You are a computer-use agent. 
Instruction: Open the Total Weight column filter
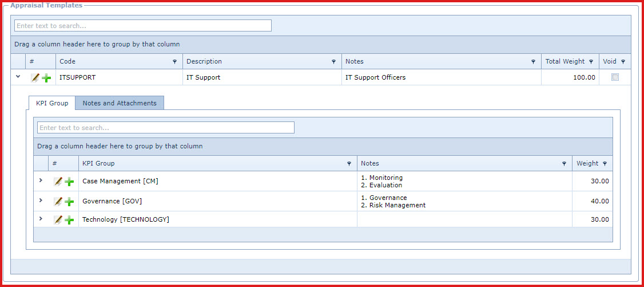pos(591,62)
